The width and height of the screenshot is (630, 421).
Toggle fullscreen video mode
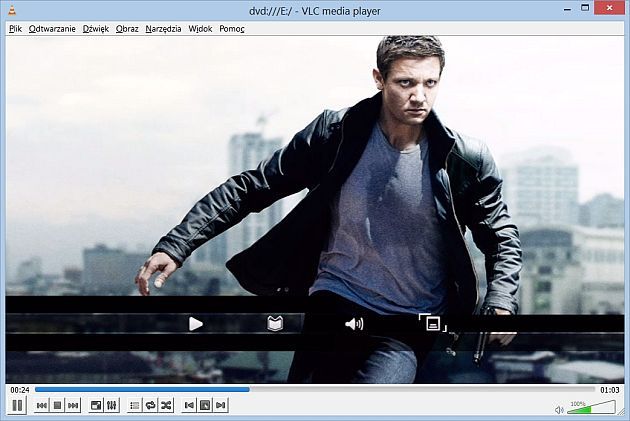[x=96, y=406]
